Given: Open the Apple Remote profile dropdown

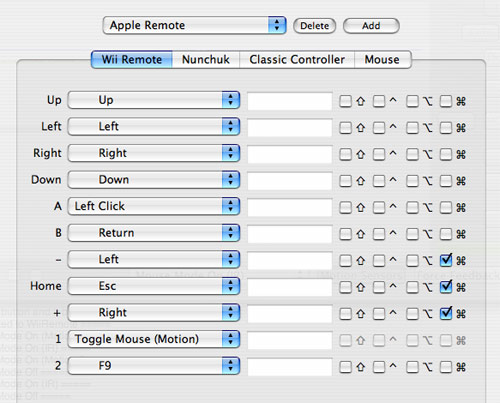Looking at the screenshot, I should (194, 25).
